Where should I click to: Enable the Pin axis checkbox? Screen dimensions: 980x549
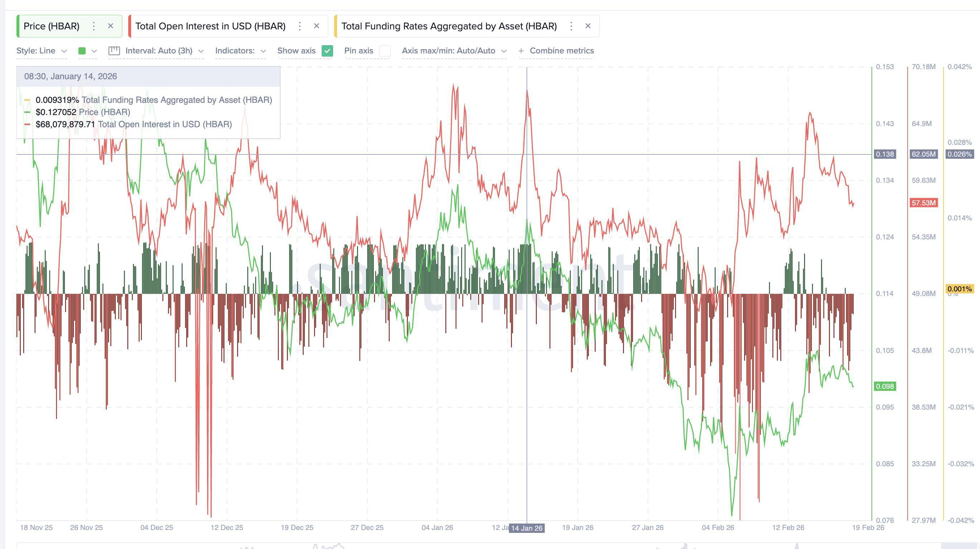(385, 51)
